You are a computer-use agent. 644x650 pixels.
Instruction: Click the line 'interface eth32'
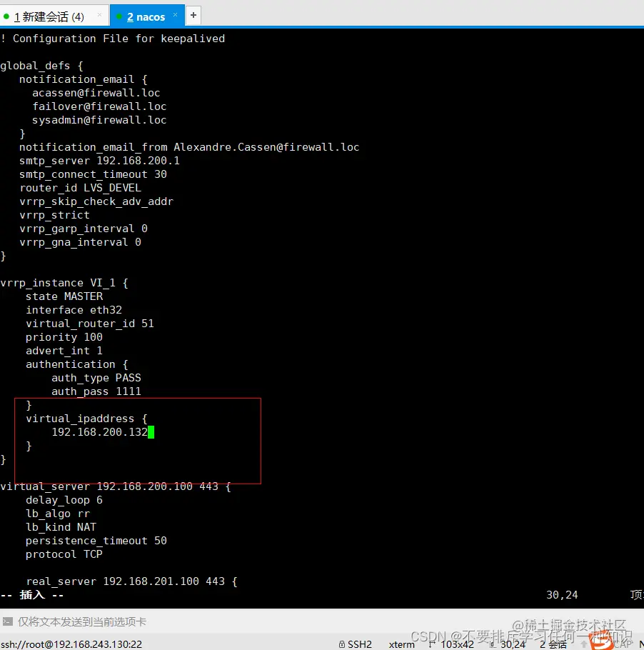pos(74,310)
